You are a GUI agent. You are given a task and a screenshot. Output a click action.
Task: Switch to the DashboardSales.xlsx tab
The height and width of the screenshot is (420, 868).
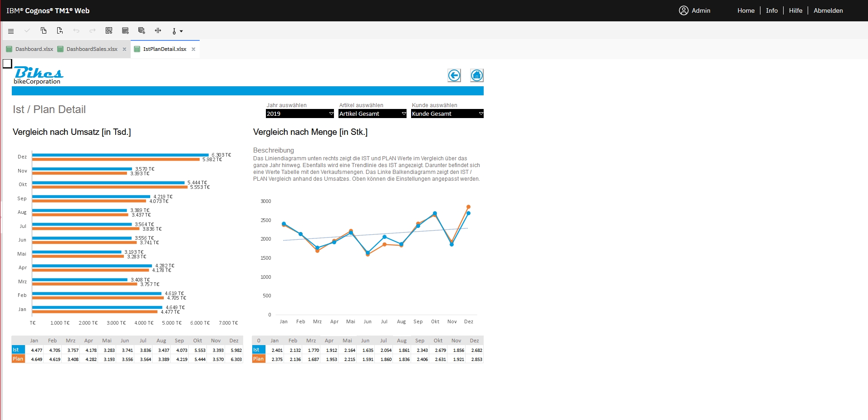(x=92, y=49)
